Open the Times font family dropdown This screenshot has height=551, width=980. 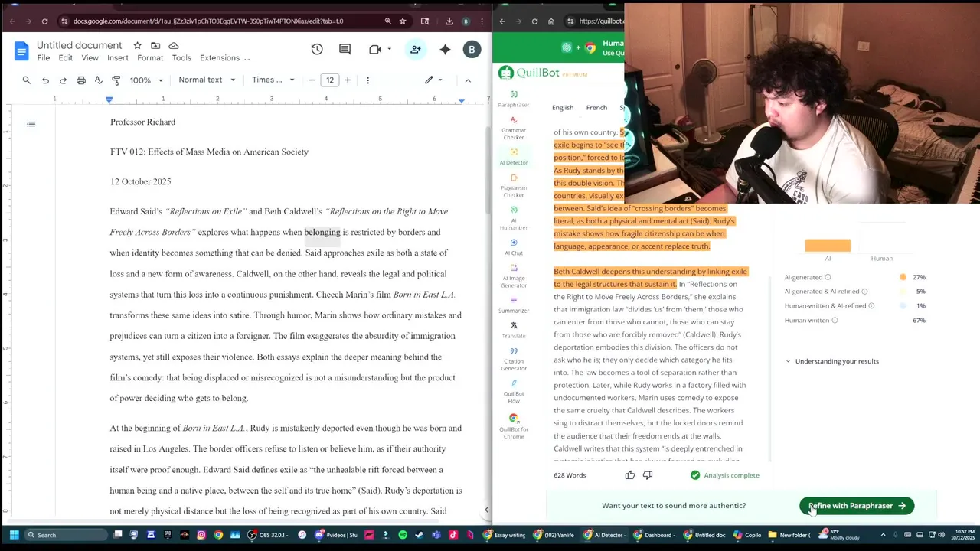click(x=273, y=80)
